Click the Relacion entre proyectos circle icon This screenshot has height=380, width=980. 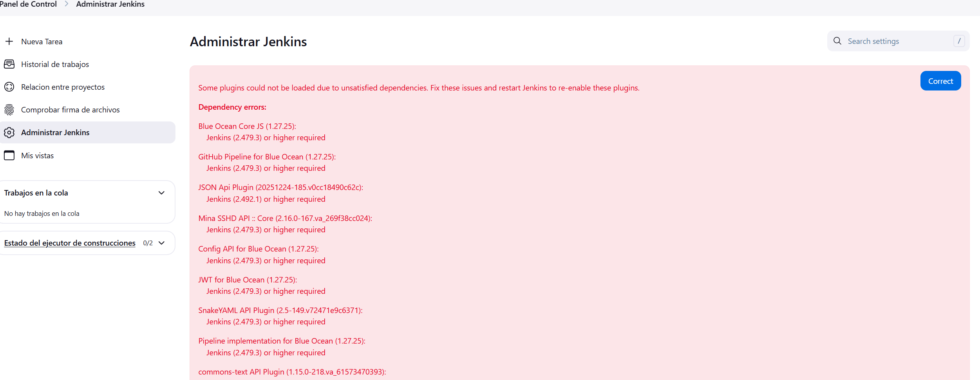(9, 87)
